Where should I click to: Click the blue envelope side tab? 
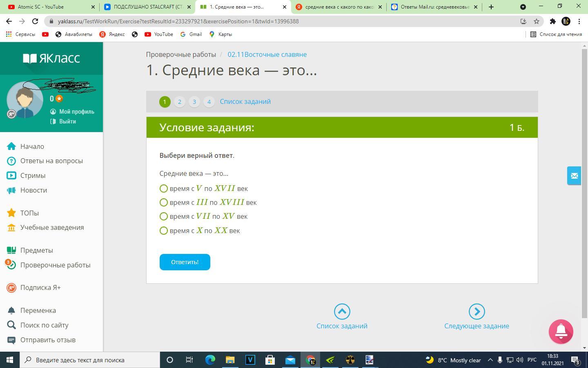(574, 176)
